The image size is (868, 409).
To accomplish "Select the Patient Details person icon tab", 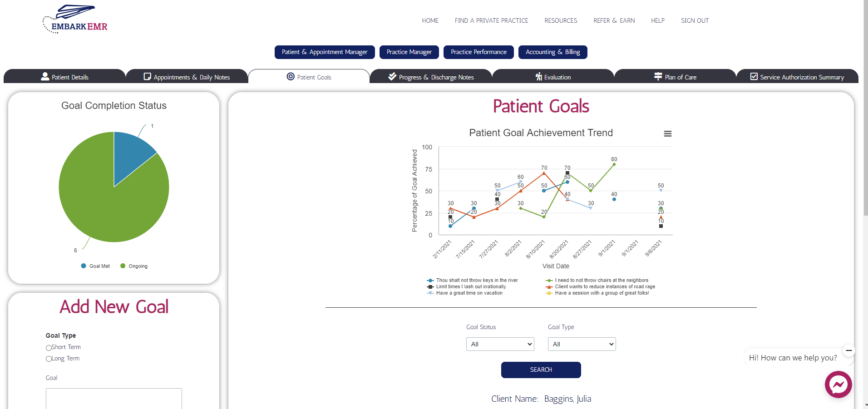I will [x=45, y=77].
